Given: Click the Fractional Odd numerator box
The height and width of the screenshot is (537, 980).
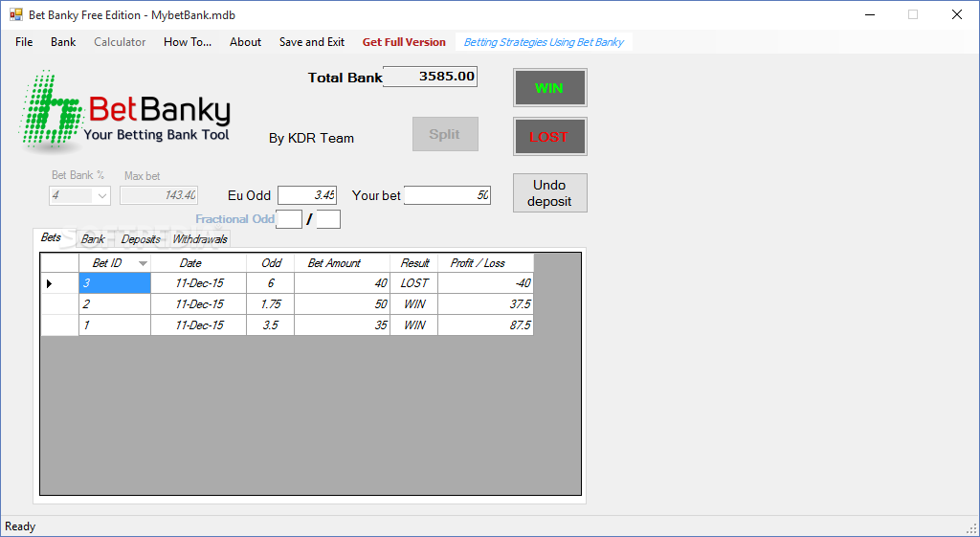Looking at the screenshot, I should coord(289,219).
